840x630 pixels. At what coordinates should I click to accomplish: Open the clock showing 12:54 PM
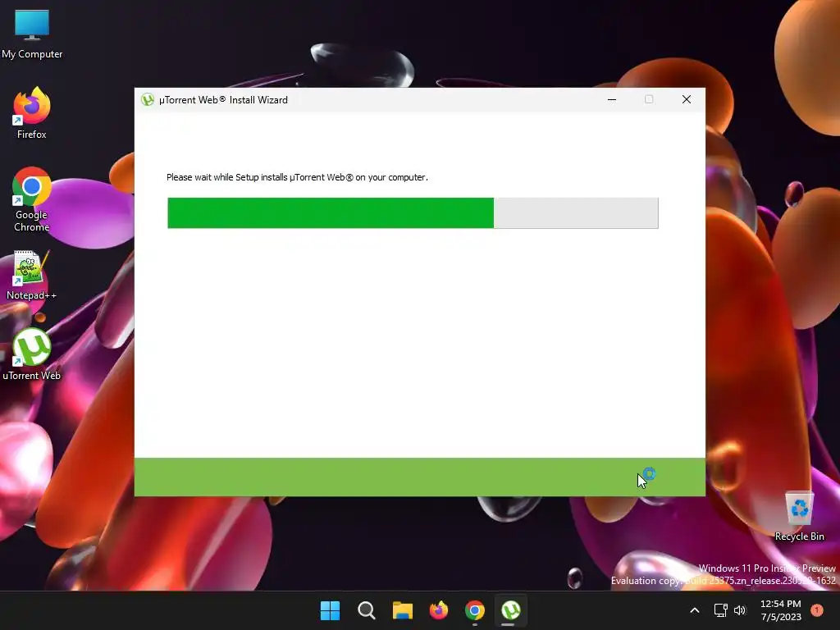[781, 610]
